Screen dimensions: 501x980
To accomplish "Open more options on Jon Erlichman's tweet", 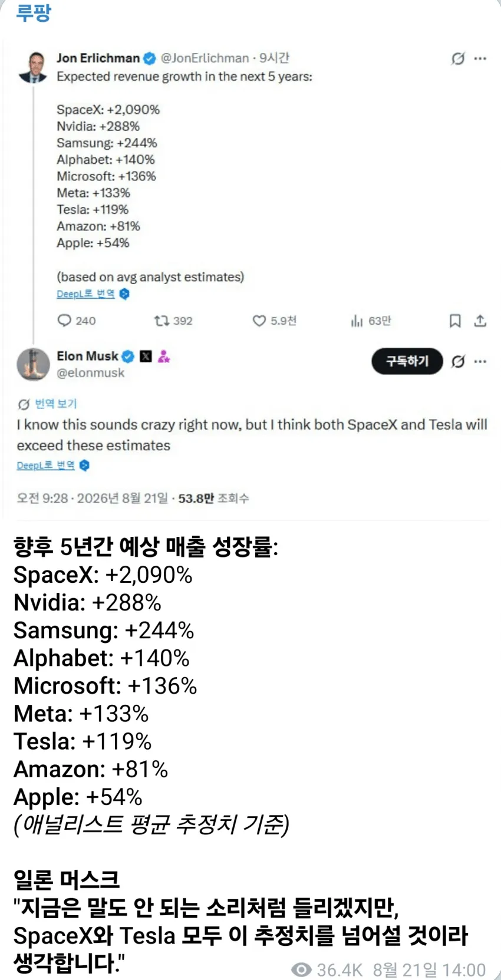I will click(480, 58).
